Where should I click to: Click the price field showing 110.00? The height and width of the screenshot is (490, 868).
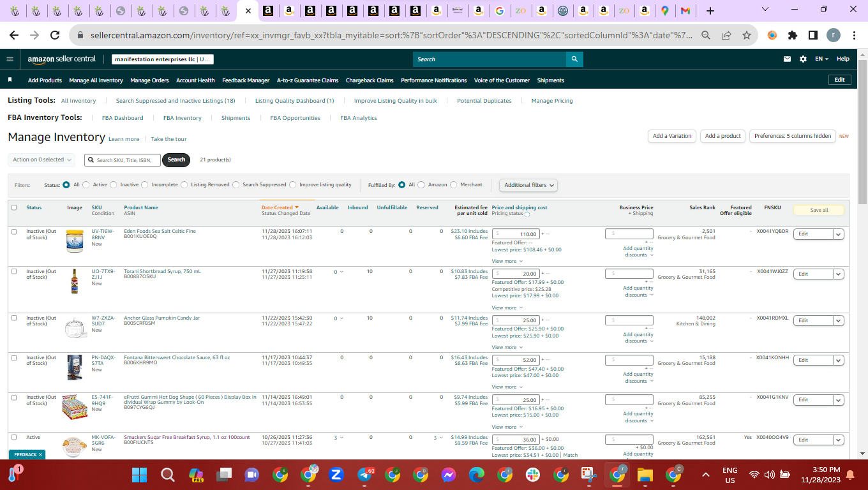(x=516, y=234)
